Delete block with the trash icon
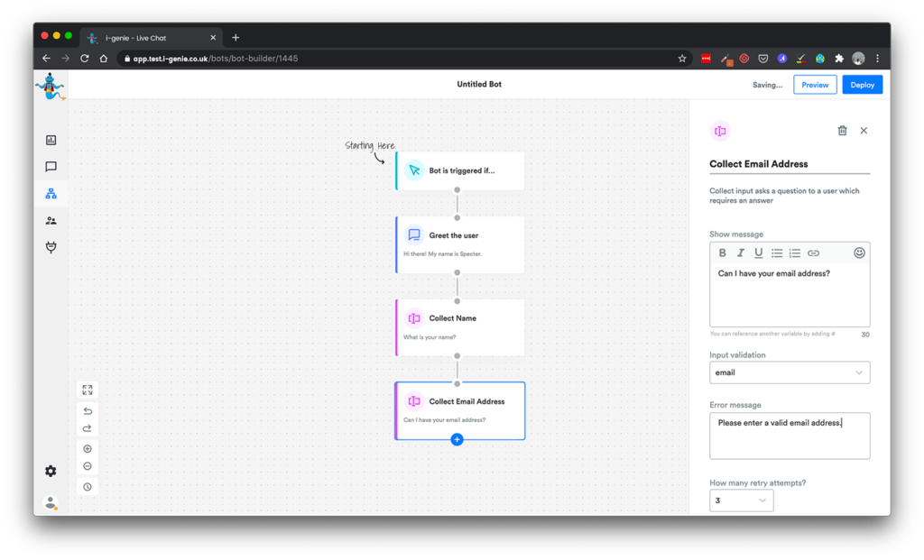 pos(842,131)
